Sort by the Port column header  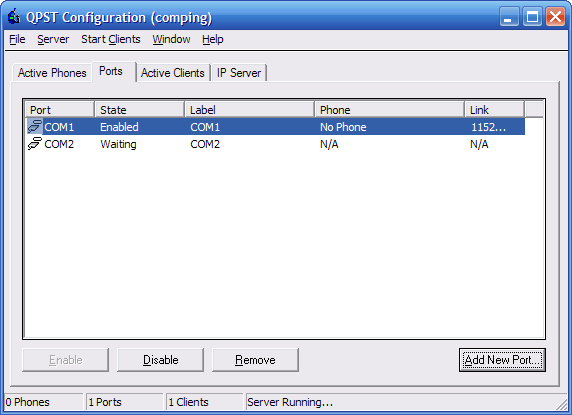click(x=60, y=109)
